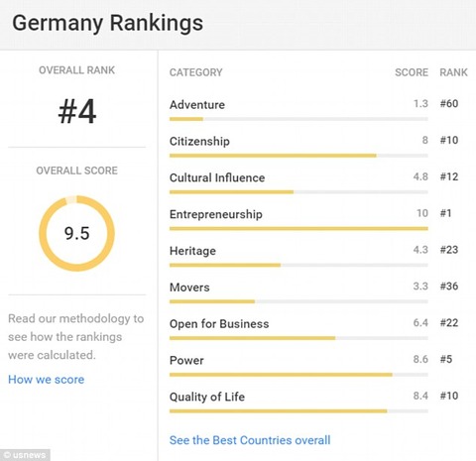
Task: Select the Heritage category label
Action: tap(192, 251)
